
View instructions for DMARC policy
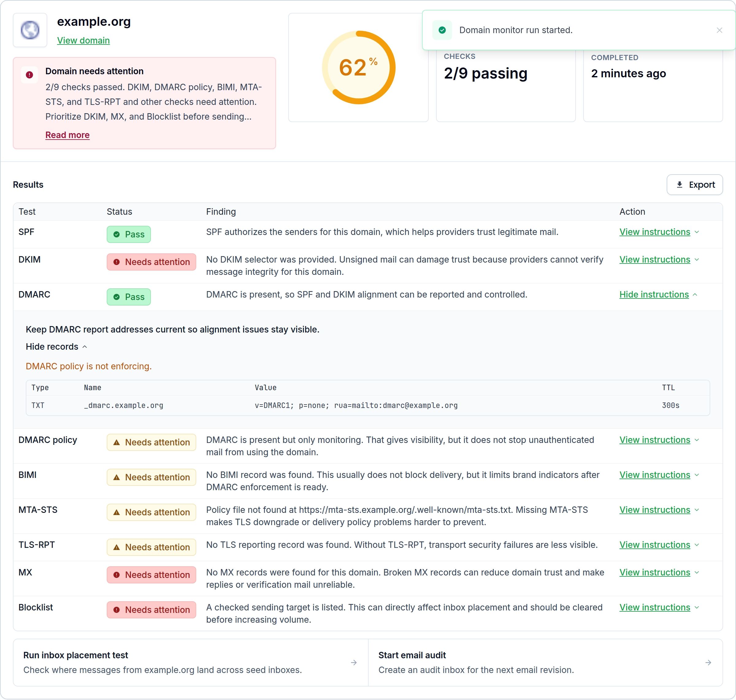click(655, 440)
